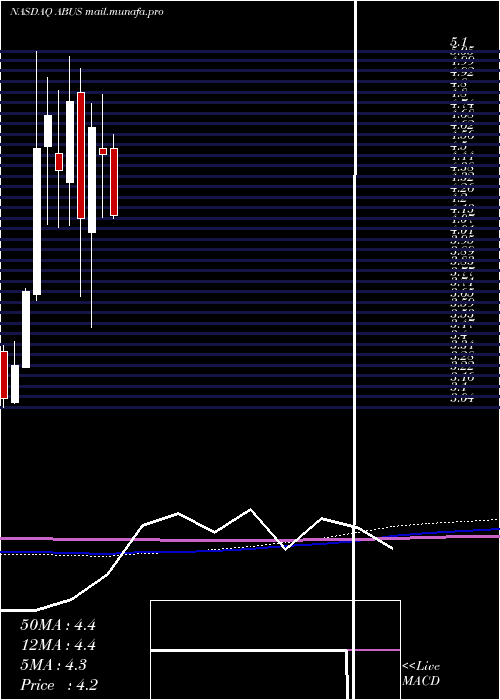Click the <<Live MACD label
Screen dimensions: 500x700
point(421,674)
